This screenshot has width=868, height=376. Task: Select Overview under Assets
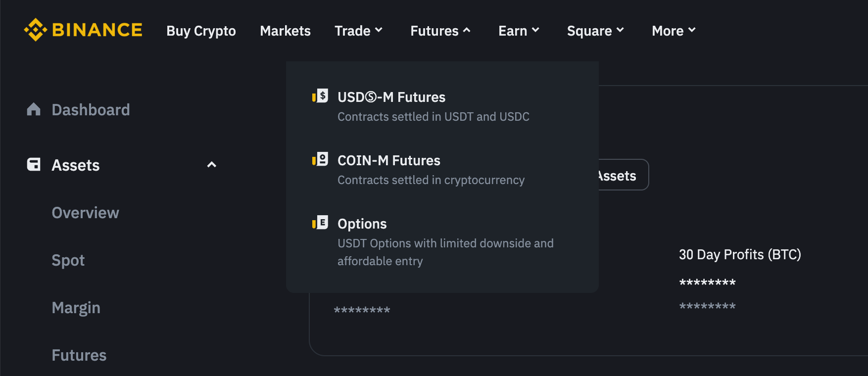click(85, 213)
